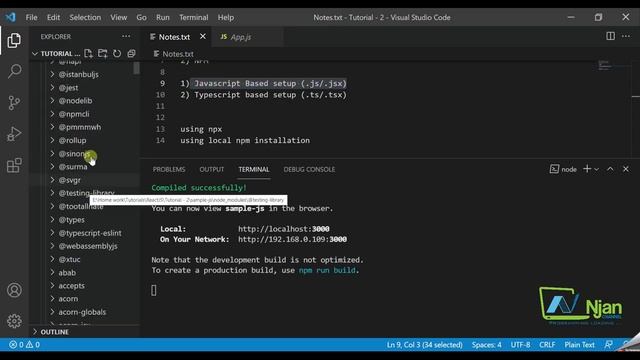Split the editor to the right
This screenshot has height=360, width=640.
point(610,36)
